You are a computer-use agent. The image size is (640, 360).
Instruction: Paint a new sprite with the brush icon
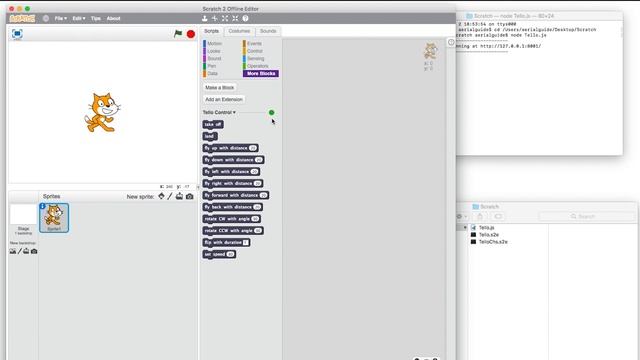170,196
